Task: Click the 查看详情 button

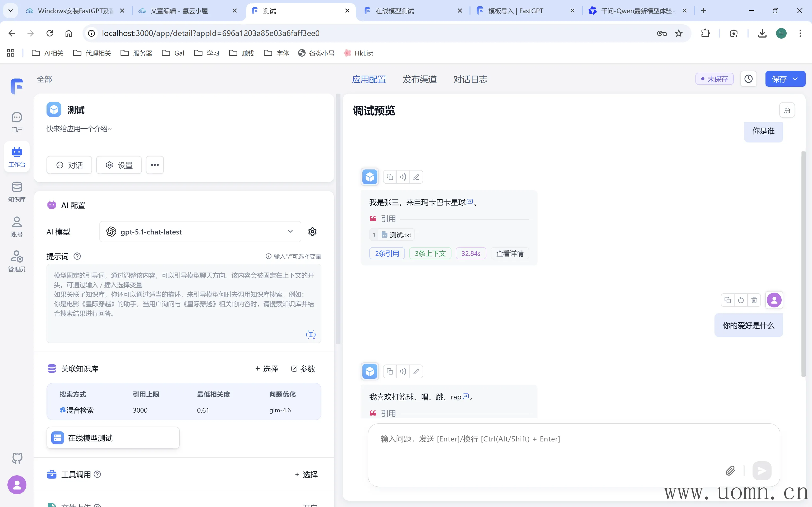Action: (510, 253)
